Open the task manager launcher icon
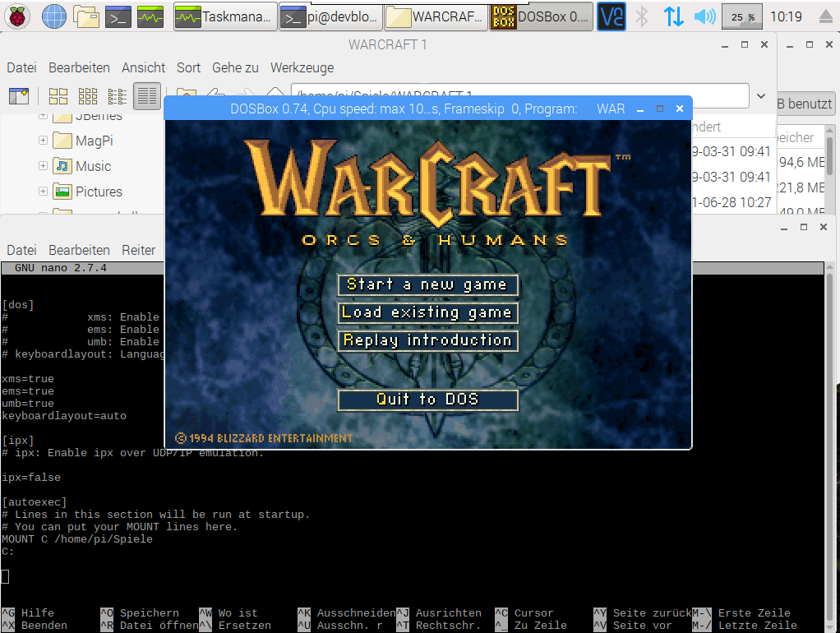Viewport: 840px width, 633px height. (150, 16)
